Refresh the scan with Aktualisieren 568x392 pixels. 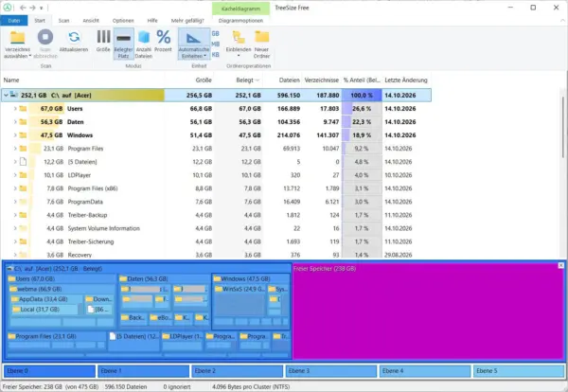74,37
